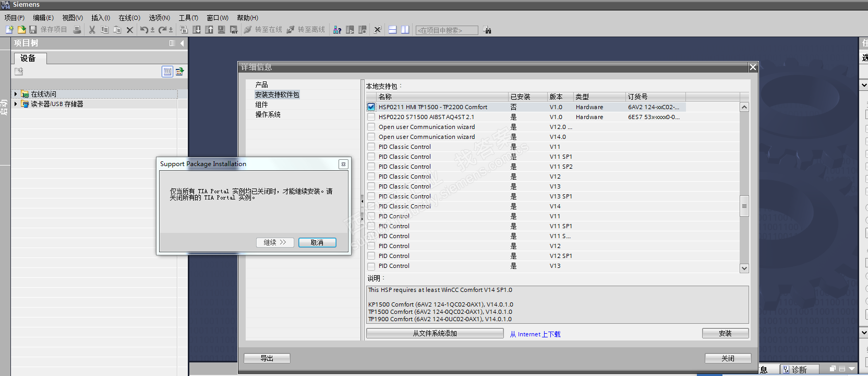Image resolution: width=868 pixels, height=376 pixels.
Task: Collapse the project tree with the left arrow
Action: [182, 43]
